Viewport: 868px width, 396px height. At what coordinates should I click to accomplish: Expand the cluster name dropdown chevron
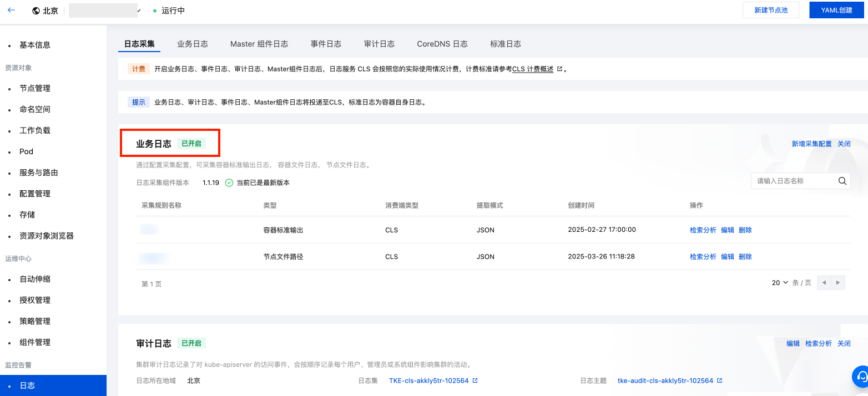[x=139, y=11]
